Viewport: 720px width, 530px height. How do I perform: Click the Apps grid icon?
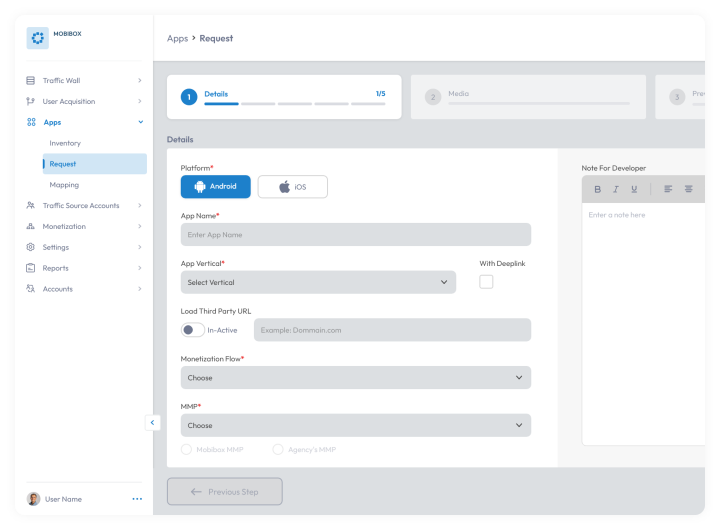pos(31,122)
